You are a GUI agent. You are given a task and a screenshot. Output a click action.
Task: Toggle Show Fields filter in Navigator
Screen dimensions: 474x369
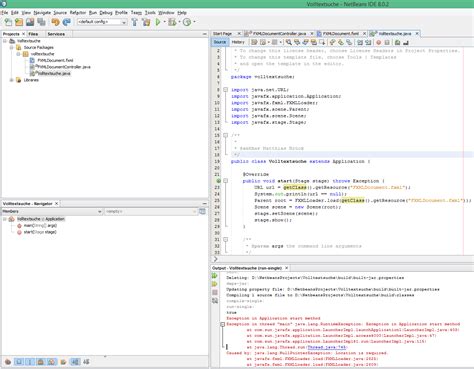pos(19,362)
